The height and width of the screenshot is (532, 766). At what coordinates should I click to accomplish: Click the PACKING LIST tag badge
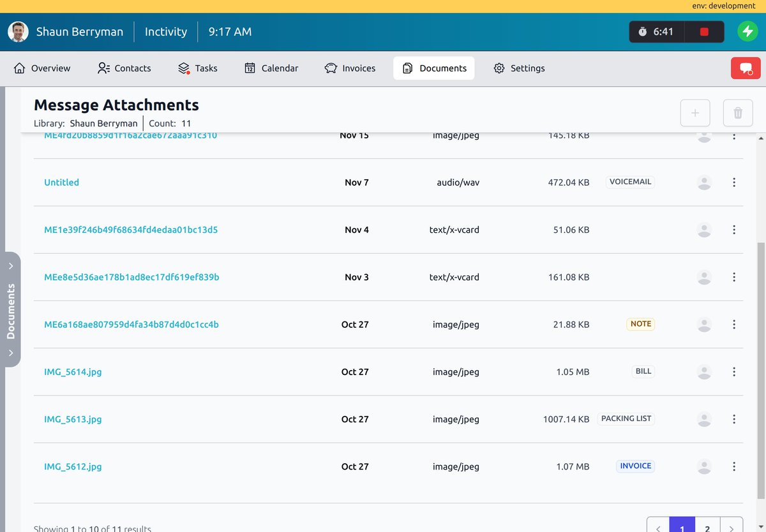[x=626, y=418]
